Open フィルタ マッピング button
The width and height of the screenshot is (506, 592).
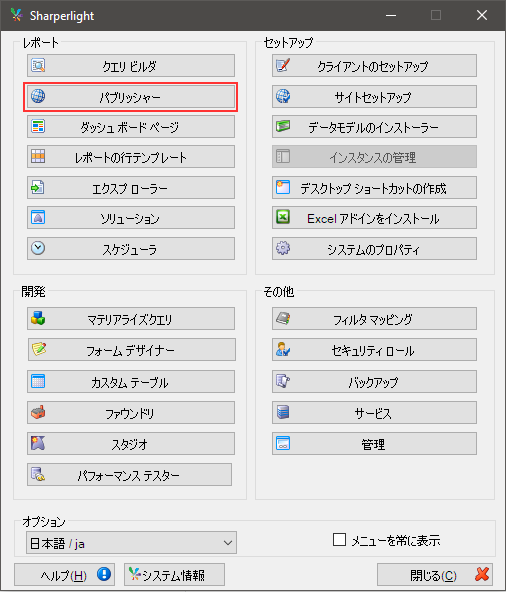(x=374, y=319)
